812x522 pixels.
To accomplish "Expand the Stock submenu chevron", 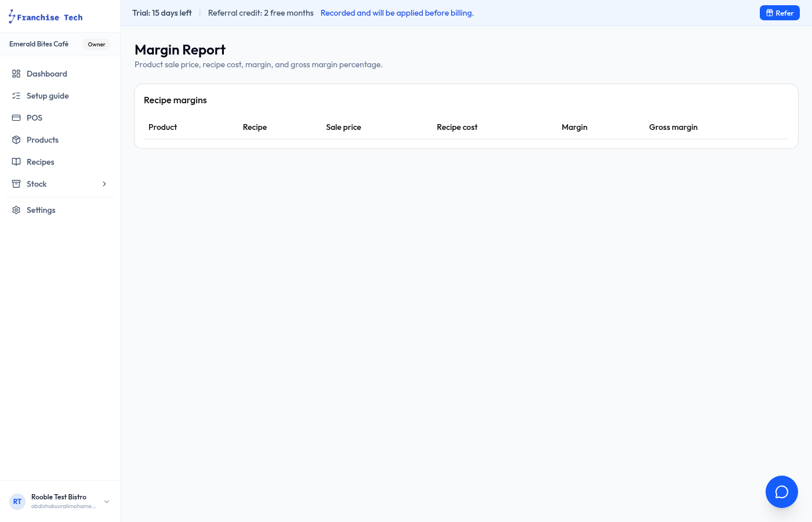I will click(x=104, y=184).
